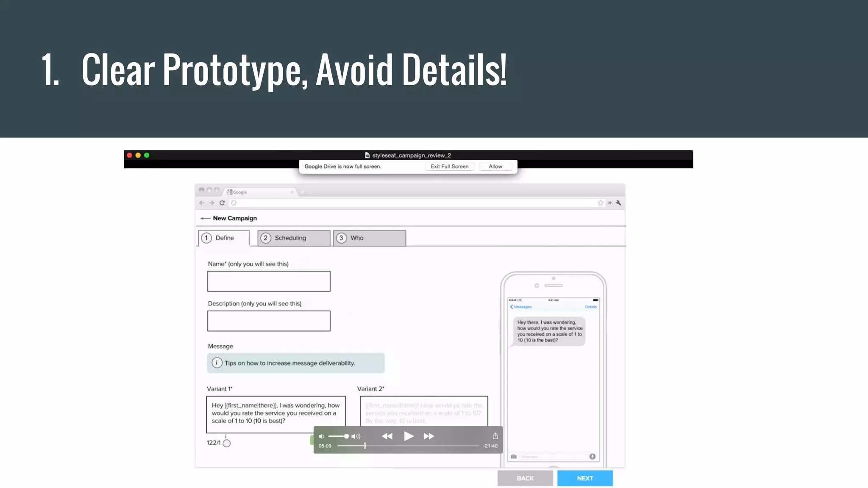Image resolution: width=868 pixels, height=488 pixels.
Task: Expand the browser extensions overflow chevron
Action: pyautogui.click(x=610, y=203)
